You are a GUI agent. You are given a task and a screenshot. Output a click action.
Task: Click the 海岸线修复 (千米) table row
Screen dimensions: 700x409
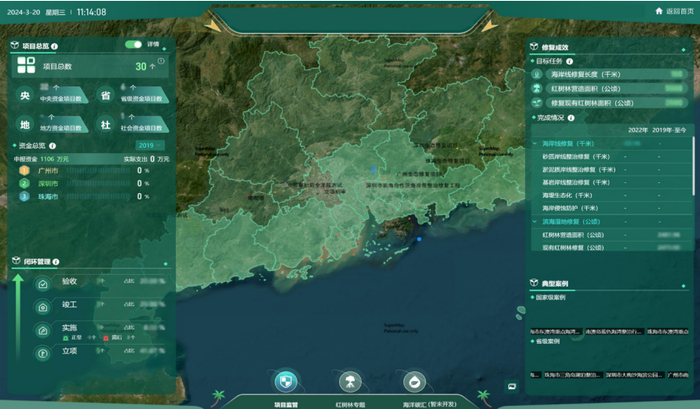click(566, 144)
